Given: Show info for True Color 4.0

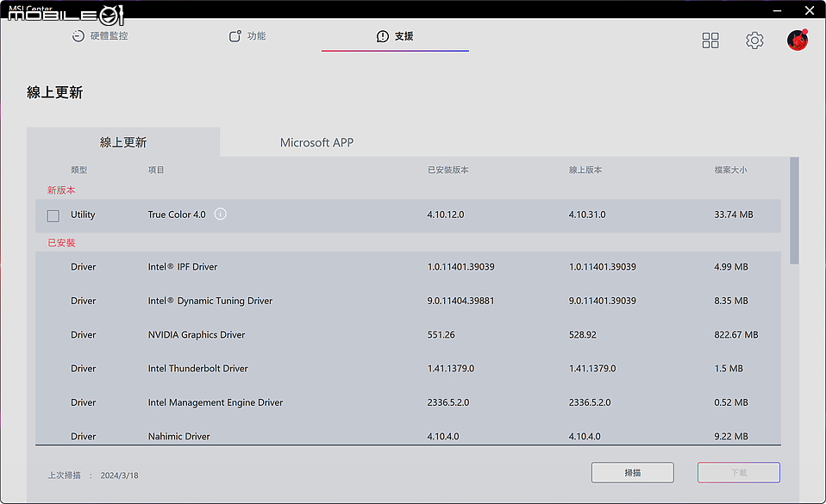Looking at the screenshot, I should 220,214.
